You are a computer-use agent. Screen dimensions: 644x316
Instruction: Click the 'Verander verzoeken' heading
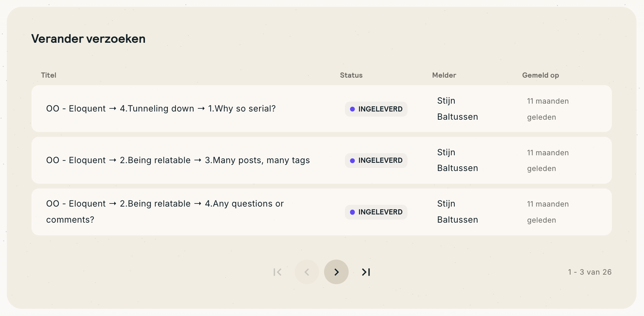pyautogui.click(x=88, y=39)
